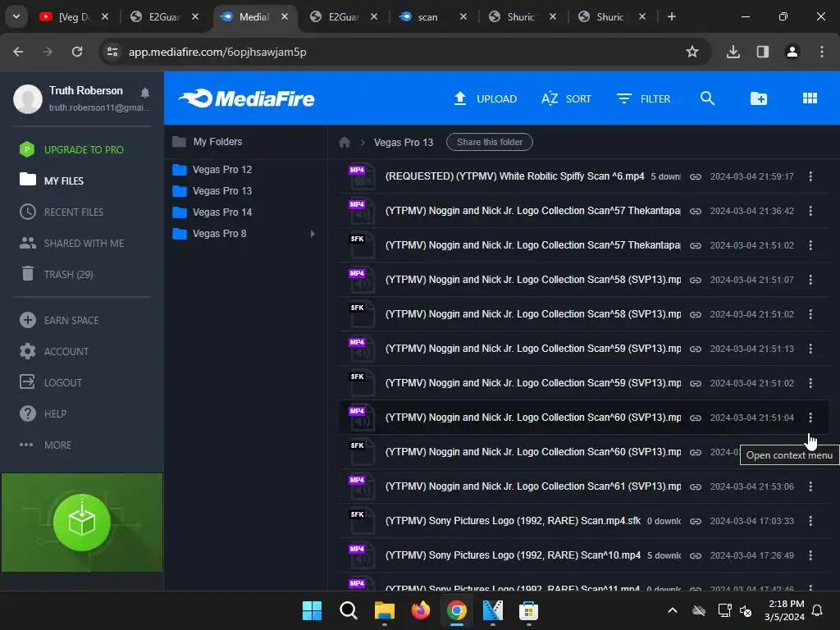Open EARN SPACE in sidebar
The width and height of the screenshot is (840, 630).
tap(59, 321)
